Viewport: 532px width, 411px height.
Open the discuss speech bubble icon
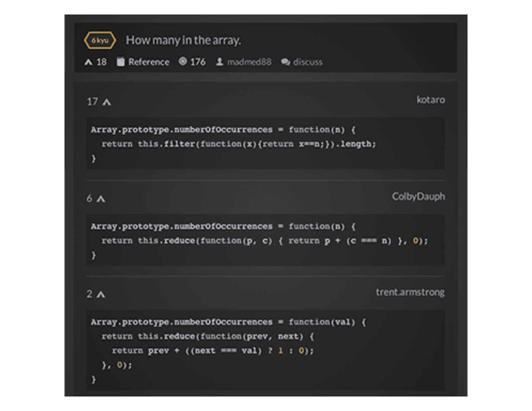point(285,62)
